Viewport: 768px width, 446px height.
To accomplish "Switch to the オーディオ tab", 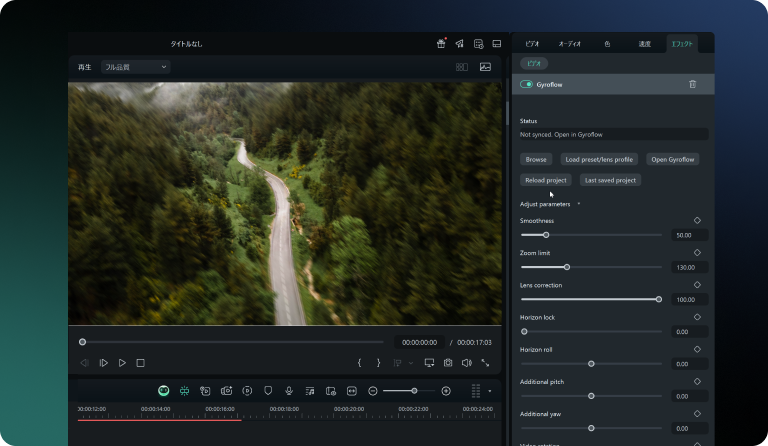I will pos(570,44).
